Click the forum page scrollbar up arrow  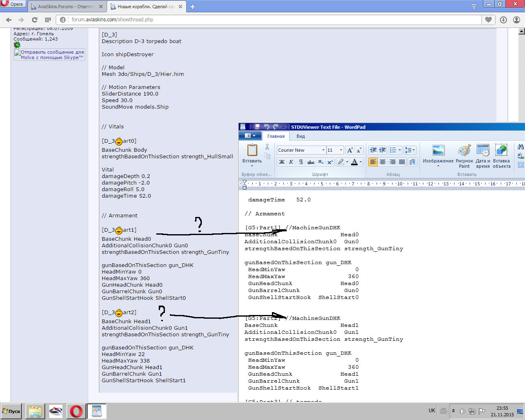(x=522, y=31)
